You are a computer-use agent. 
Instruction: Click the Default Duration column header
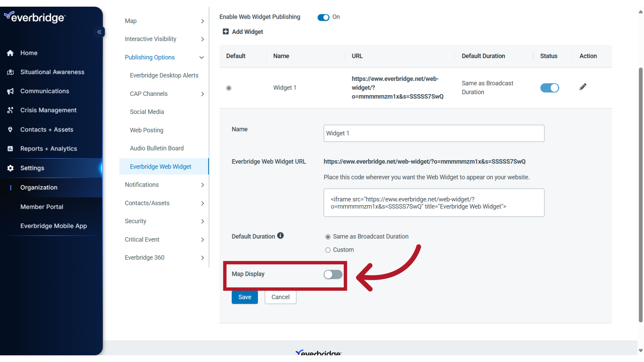(x=483, y=56)
